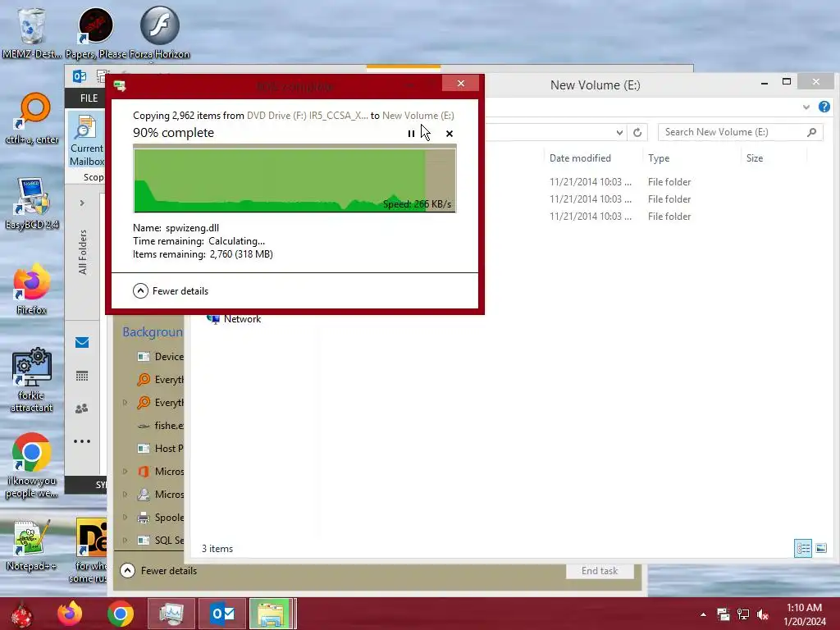This screenshot has height=630, width=840.
Task: Click the Outlook icon in title bar
Action: pyautogui.click(x=80, y=76)
